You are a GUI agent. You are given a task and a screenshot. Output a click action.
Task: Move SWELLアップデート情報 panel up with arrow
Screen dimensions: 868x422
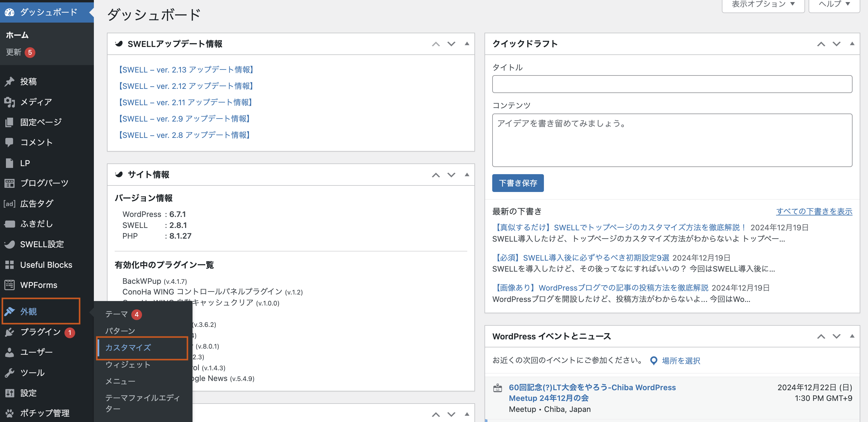[436, 44]
